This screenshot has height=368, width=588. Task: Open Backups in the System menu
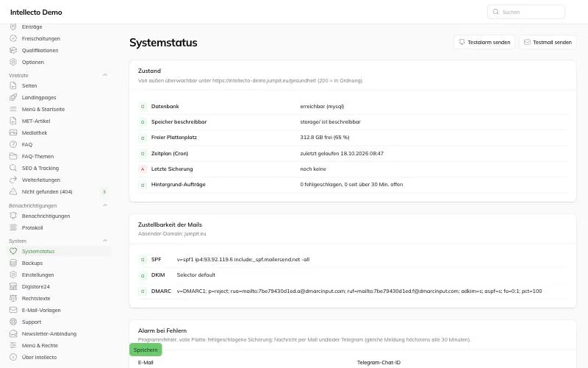pos(32,263)
